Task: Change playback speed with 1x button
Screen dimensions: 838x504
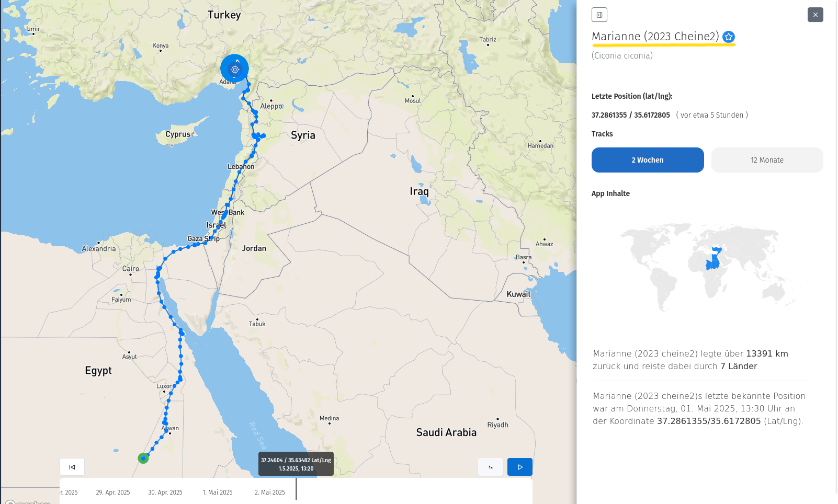Action: pyautogui.click(x=491, y=467)
